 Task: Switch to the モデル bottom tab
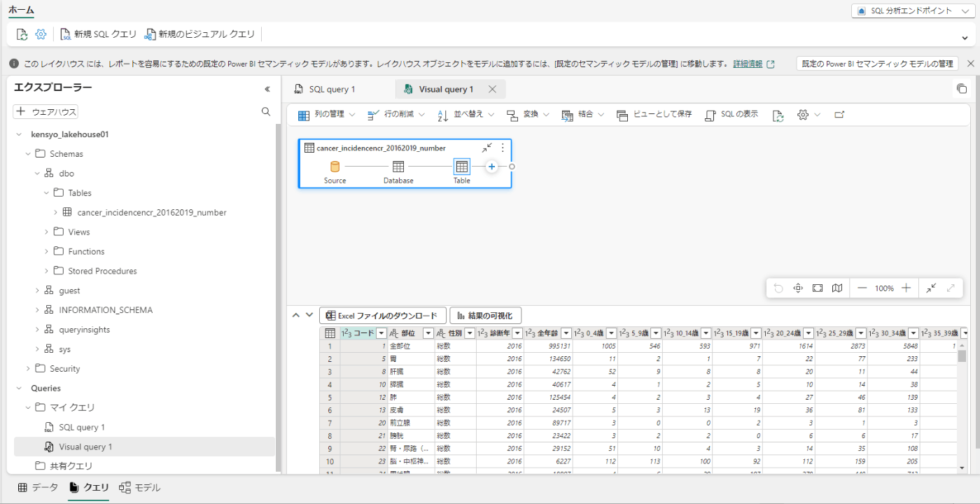[139, 488]
